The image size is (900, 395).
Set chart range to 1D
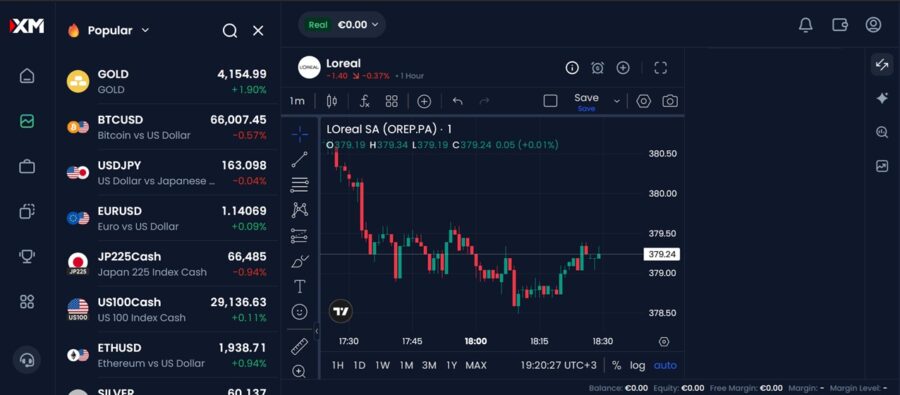tap(359, 365)
